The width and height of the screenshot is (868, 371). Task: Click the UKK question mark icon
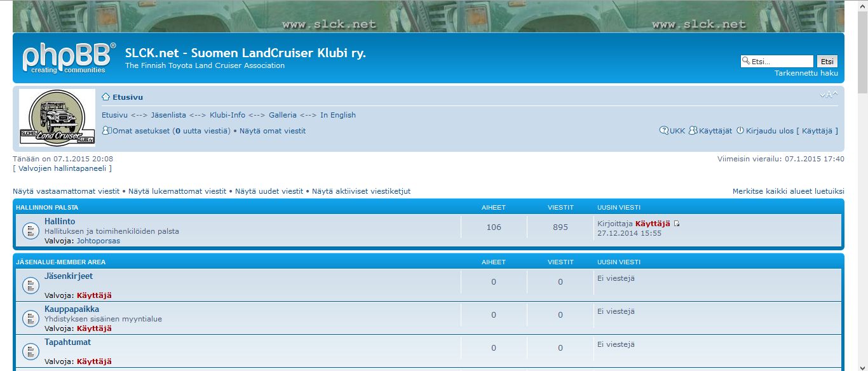click(x=664, y=130)
